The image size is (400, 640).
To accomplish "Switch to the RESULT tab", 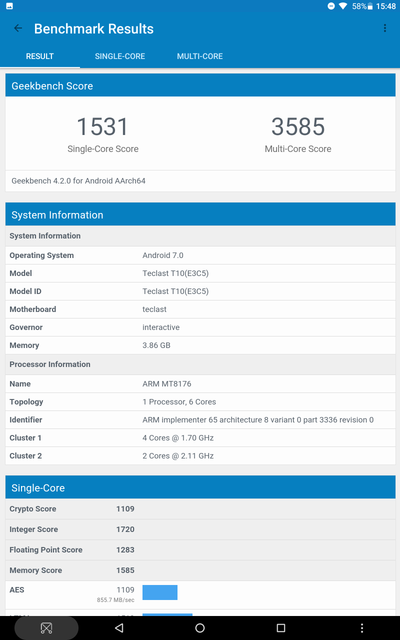I will tap(40, 56).
